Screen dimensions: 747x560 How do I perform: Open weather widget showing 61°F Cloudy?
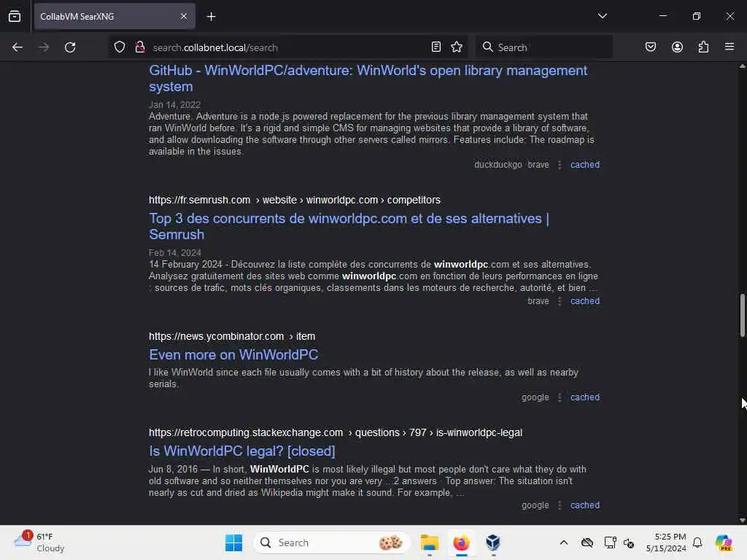click(39, 542)
